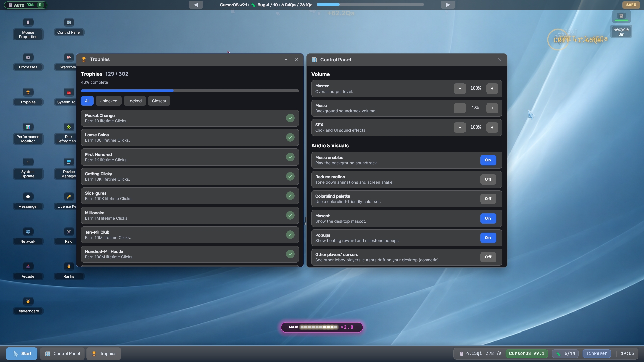Launch the Processes desktop icon
This screenshot has width=644, height=362.
tap(28, 62)
